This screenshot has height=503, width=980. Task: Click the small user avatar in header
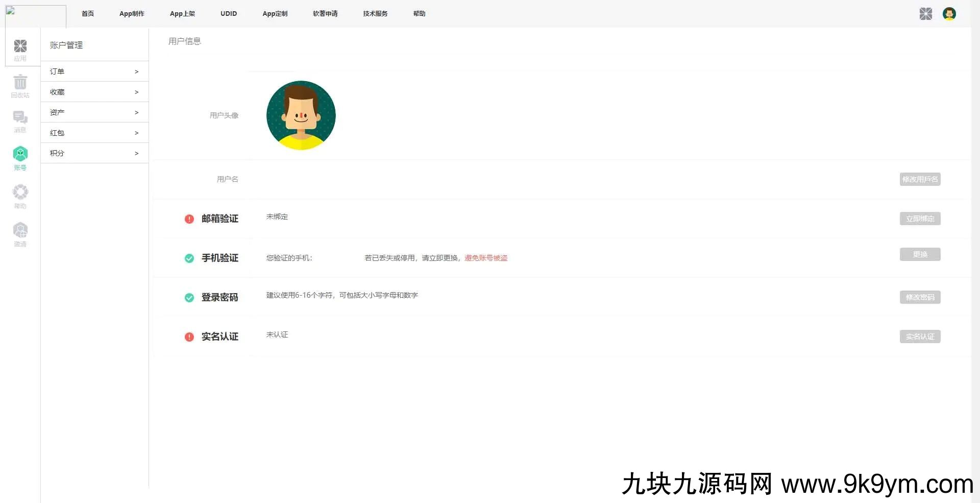(x=949, y=14)
